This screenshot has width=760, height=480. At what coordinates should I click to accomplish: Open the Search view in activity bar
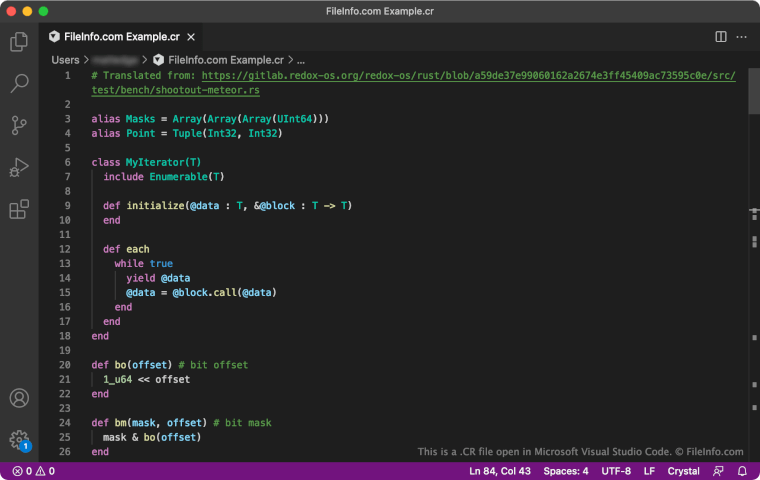[x=19, y=84]
